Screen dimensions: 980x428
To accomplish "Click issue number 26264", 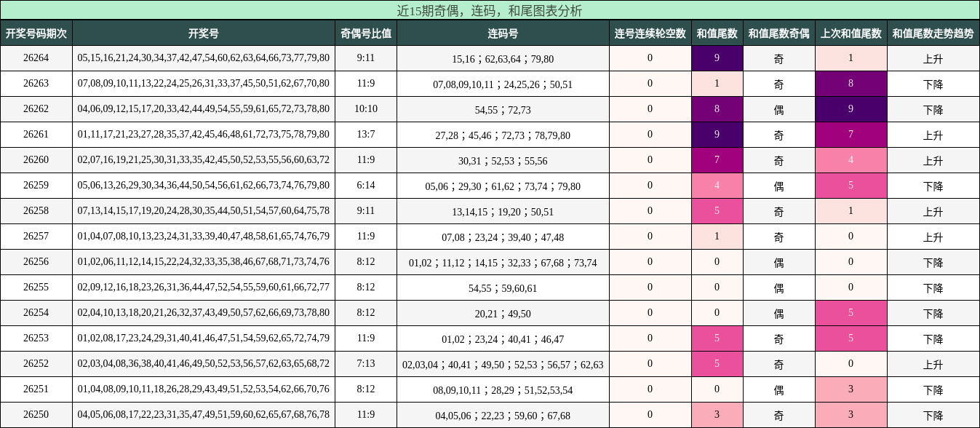I will pos(36,58).
